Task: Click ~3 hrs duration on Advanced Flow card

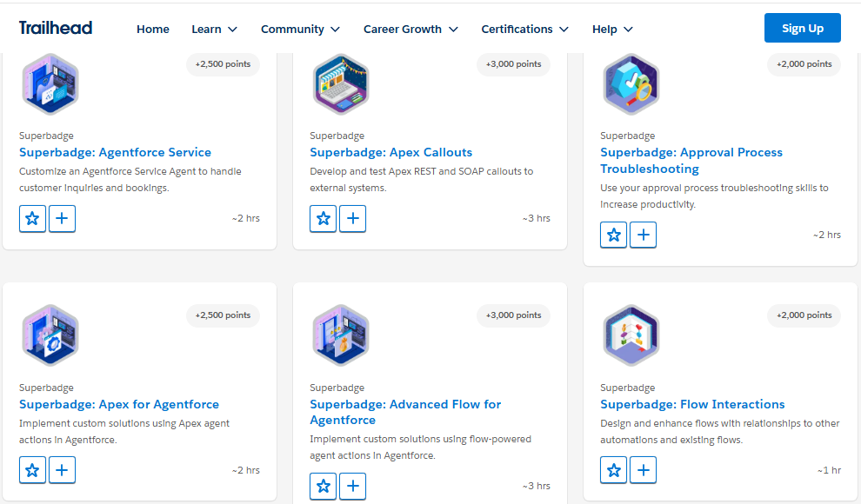Action: (x=537, y=486)
